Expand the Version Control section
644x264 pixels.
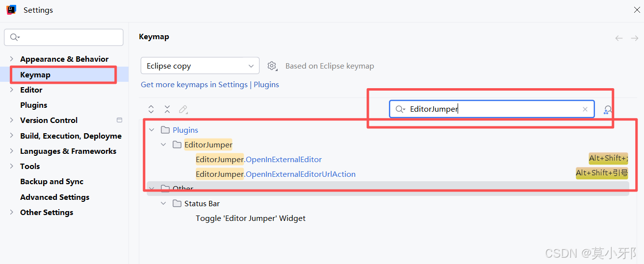(x=12, y=120)
